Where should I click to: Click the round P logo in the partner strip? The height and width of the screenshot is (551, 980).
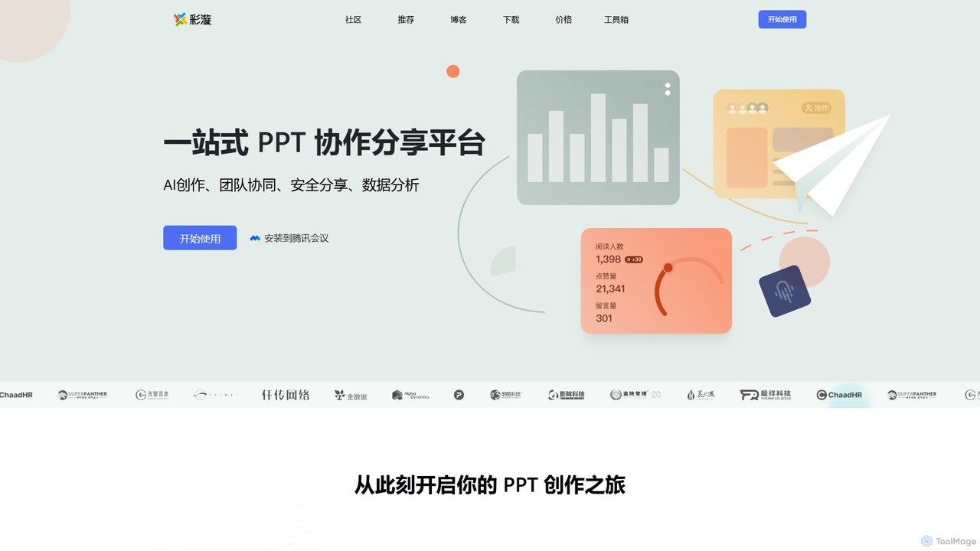coord(459,395)
